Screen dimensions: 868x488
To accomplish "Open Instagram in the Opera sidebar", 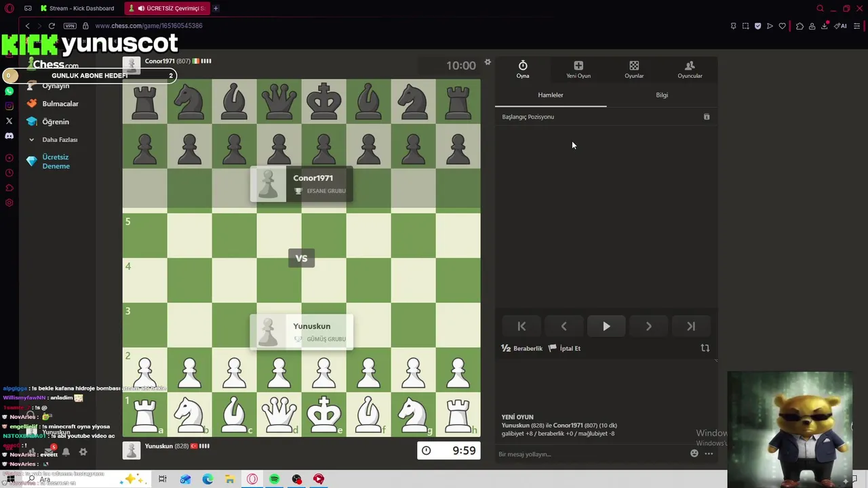I will [x=9, y=106].
